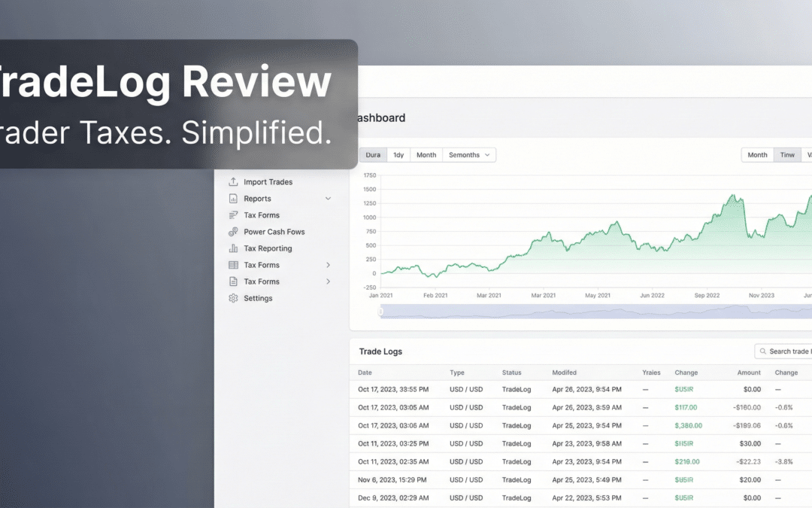Select the Month tab next to 1dy
Image resolution: width=812 pixels, height=508 pixels.
pyautogui.click(x=426, y=155)
